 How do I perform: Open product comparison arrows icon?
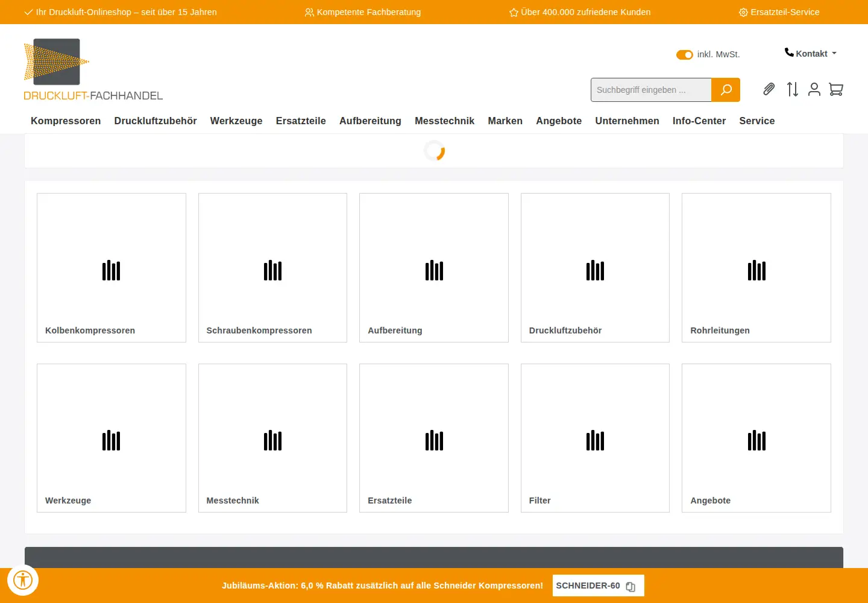[793, 89]
